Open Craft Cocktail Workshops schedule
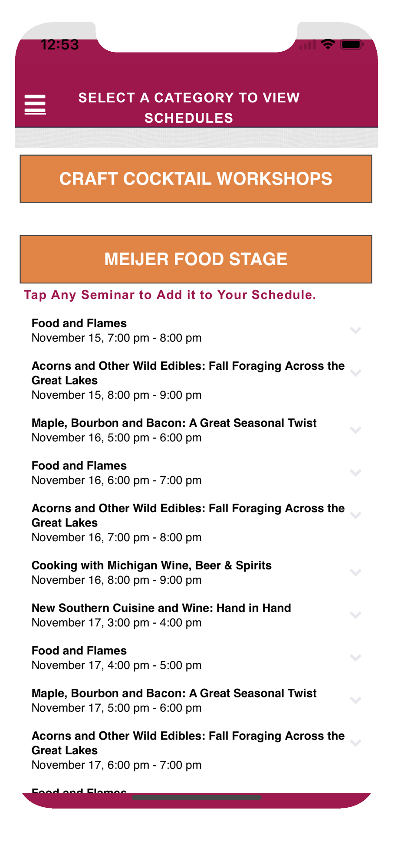The image size is (401, 868). click(196, 179)
